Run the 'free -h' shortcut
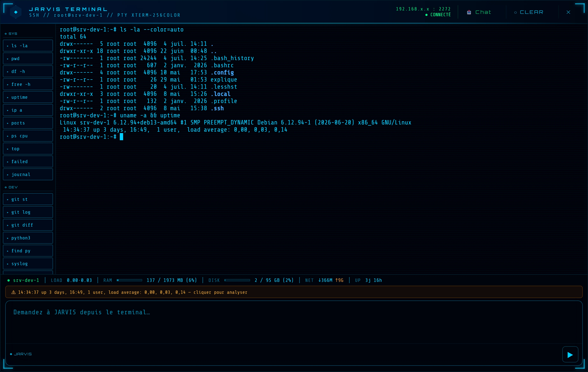Screen dimensions: 588x372 tap(28, 84)
